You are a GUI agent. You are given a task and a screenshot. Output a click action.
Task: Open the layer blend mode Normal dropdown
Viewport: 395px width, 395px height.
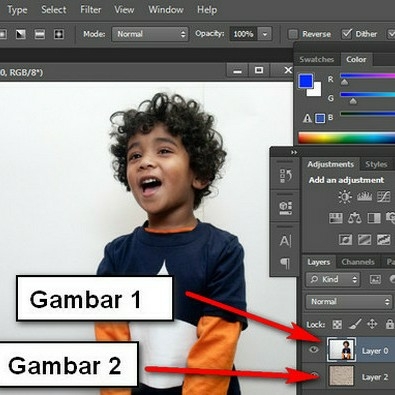(349, 302)
